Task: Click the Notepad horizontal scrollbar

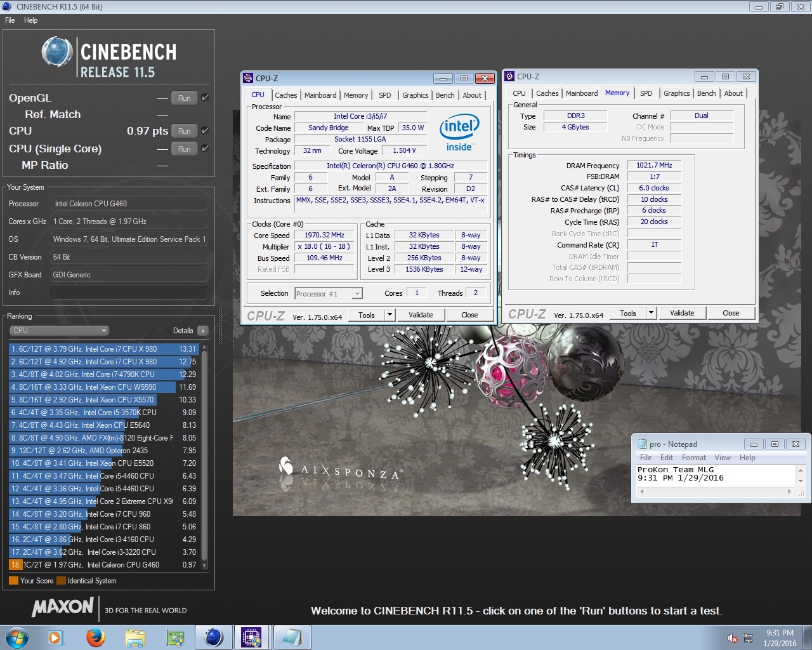Action: (716, 491)
